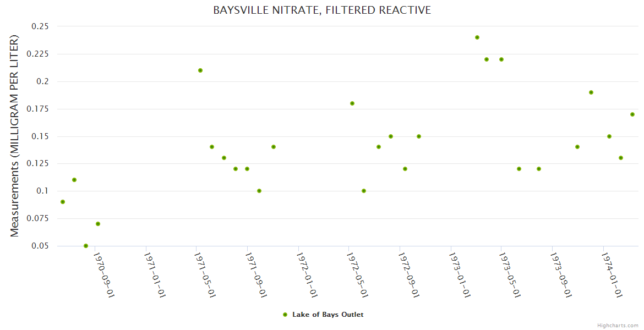The width and height of the screenshot is (644, 330).
Task: Toggle the Lake of Bays Outlet legend label
Action: pos(328,315)
